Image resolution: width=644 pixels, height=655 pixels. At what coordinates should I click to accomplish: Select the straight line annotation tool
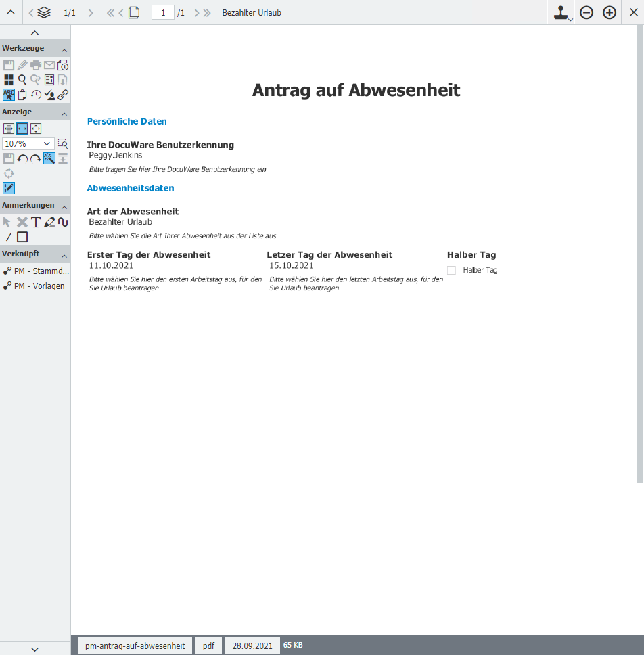(x=9, y=237)
